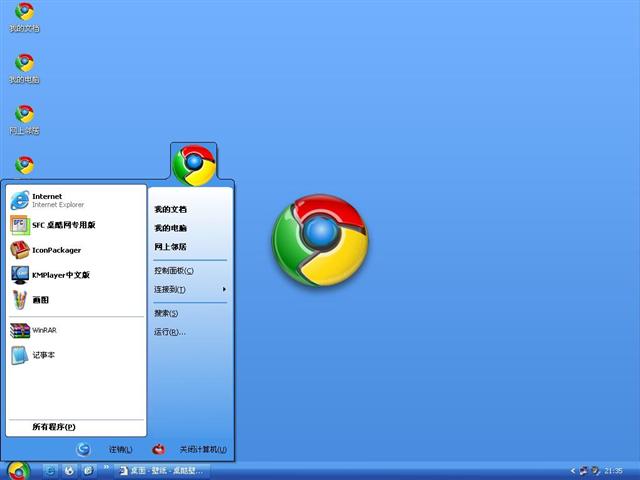Open the 画图 paint program
This screenshot has height=480, width=640.
(77, 300)
